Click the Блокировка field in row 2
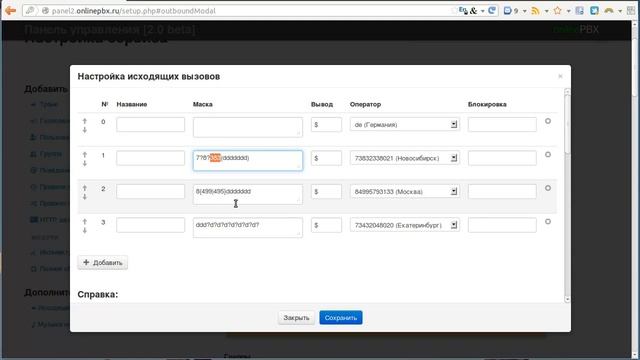Viewport: 640px width, 360px height. tap(502, 191)
